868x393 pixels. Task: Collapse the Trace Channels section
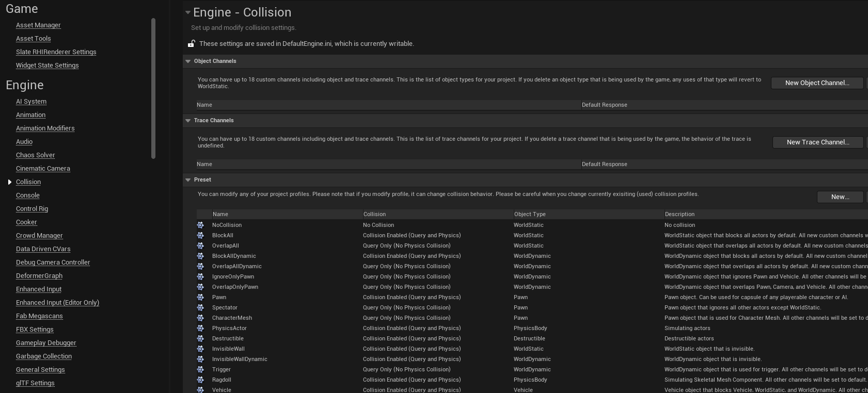point(188,121)
